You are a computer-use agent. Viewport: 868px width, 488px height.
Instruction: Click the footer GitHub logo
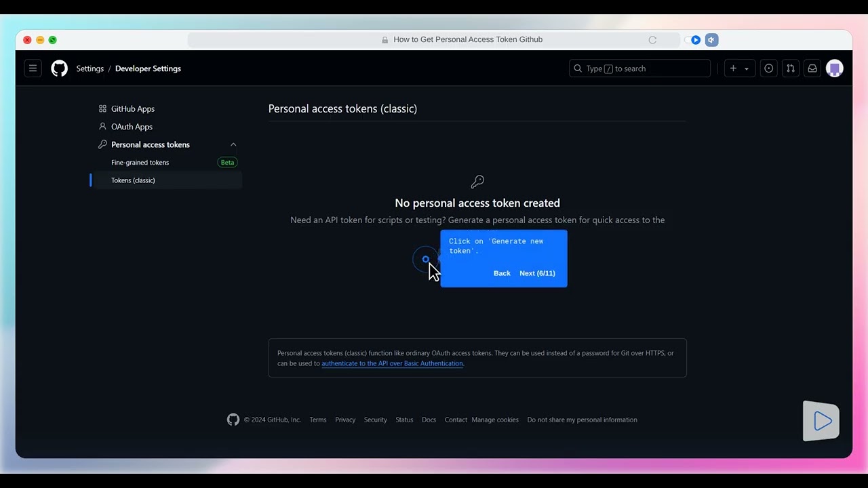click(233, 420)
